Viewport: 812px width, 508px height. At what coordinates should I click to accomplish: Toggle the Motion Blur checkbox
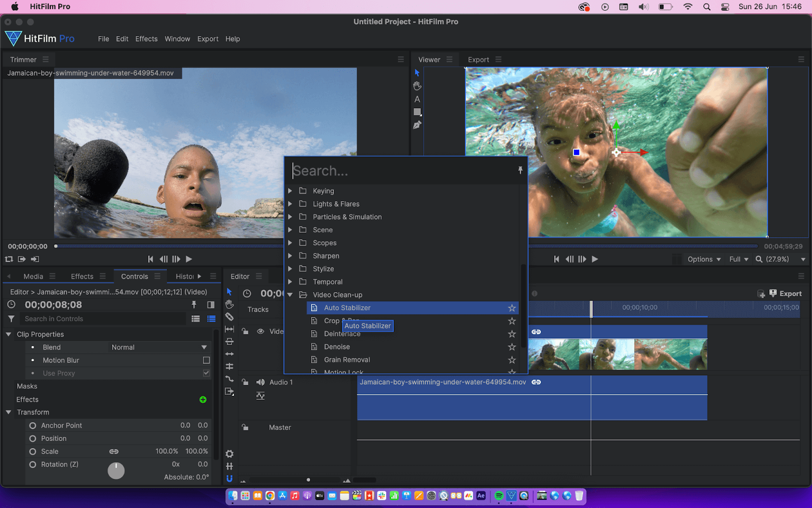(x=206, y=360)
